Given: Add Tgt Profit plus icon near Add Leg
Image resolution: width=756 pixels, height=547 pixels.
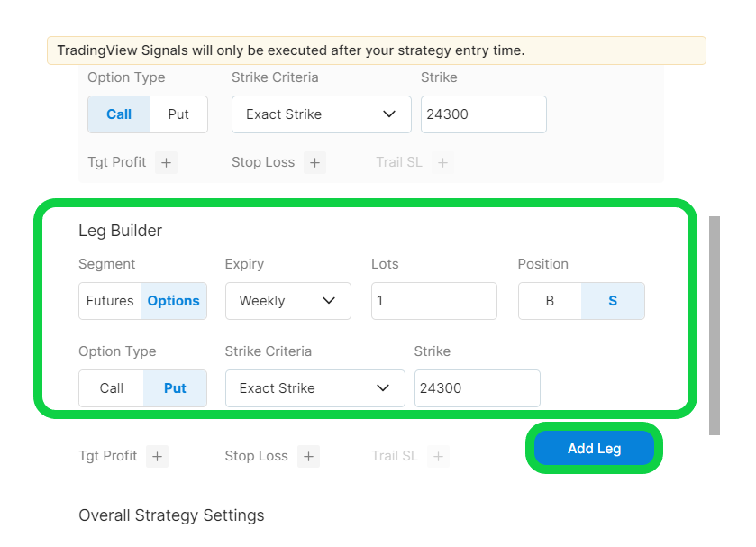Looking at the screenshot, I should click(157, 456).
